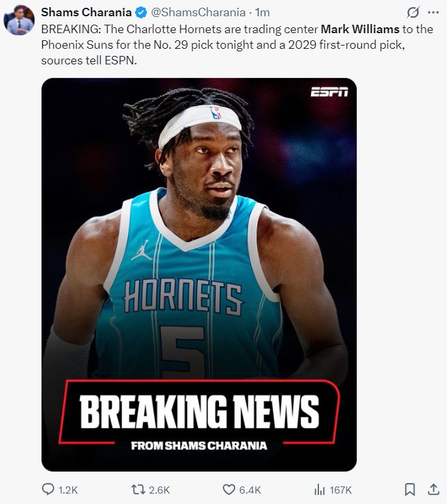Click the 1.2K replies count

coord(68,490)
